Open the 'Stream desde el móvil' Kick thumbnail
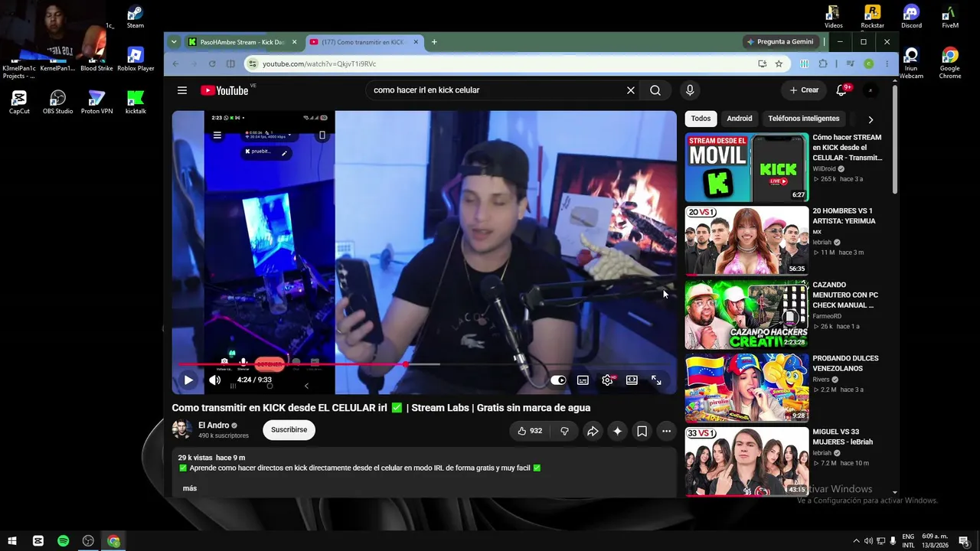Screen dimensions: 980x551 click(746, 168)
